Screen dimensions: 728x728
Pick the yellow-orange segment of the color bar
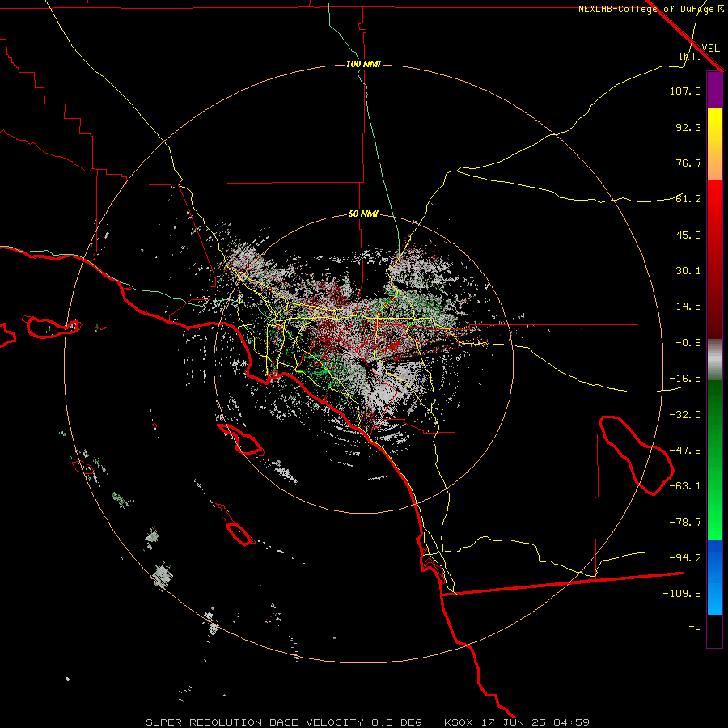(x=714, y=144)
